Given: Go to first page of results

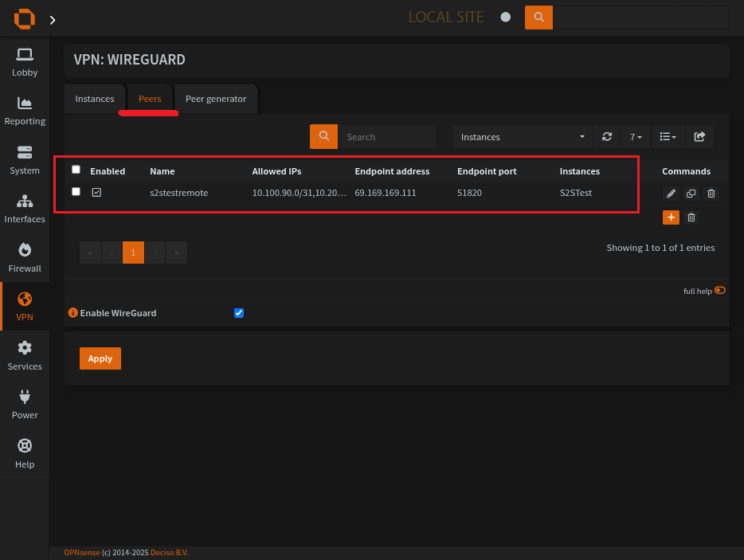Looking at the screenshot, I should (90, 253).
